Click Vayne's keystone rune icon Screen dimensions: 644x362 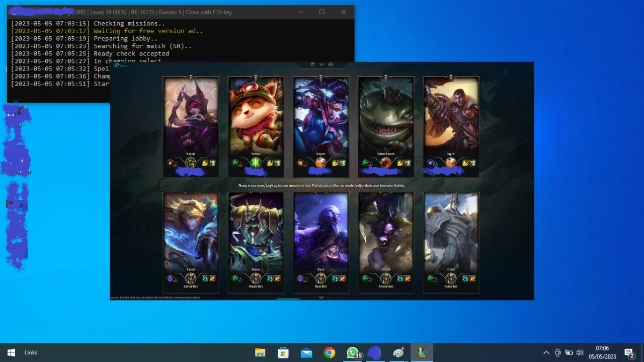pos(300,163)
